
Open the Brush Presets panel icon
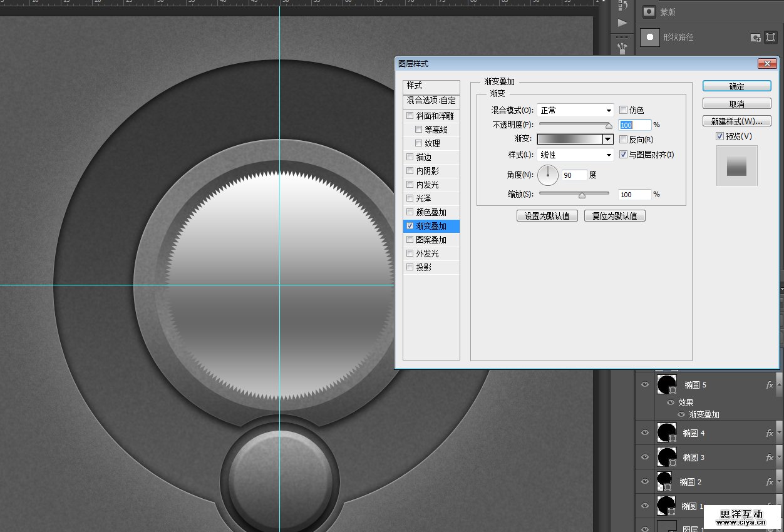tap(622, 48)
